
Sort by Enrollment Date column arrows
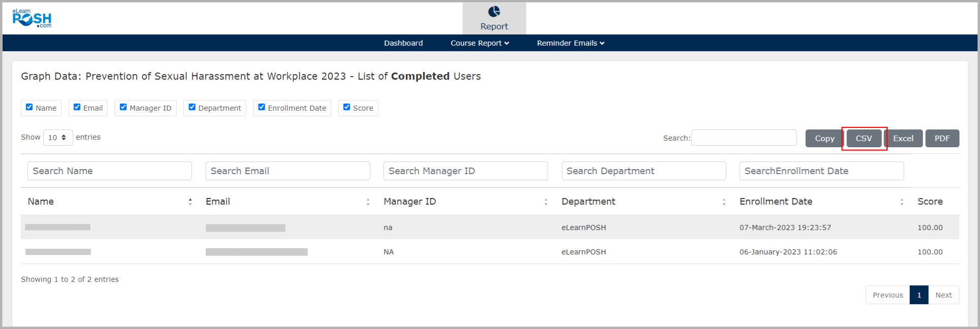click(901, 202)
